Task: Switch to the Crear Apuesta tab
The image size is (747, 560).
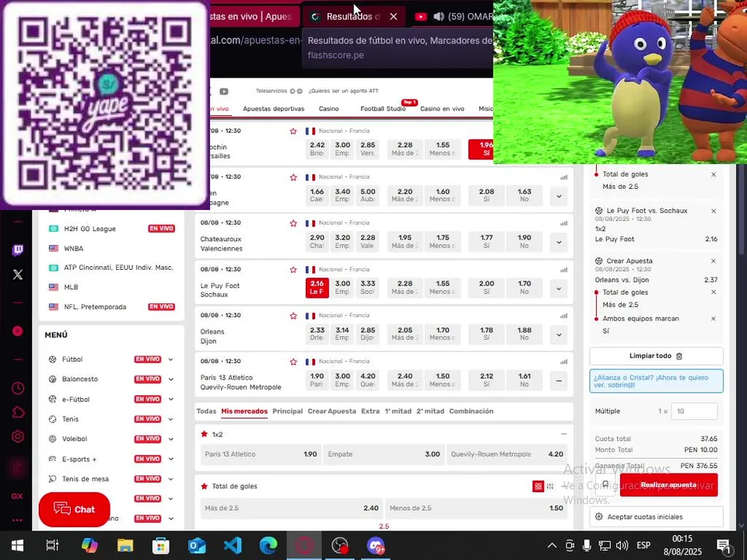Action: pos(331,411)
